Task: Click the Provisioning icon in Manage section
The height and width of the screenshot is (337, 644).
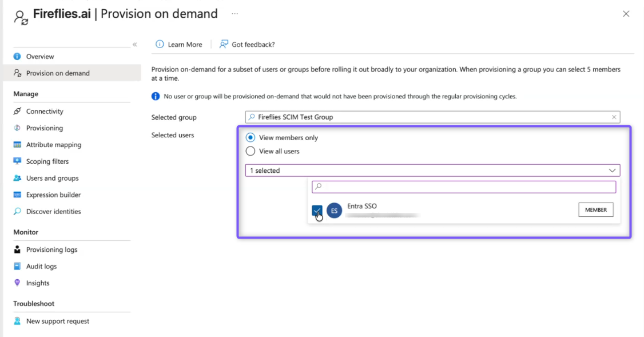Action: [17, 128]
